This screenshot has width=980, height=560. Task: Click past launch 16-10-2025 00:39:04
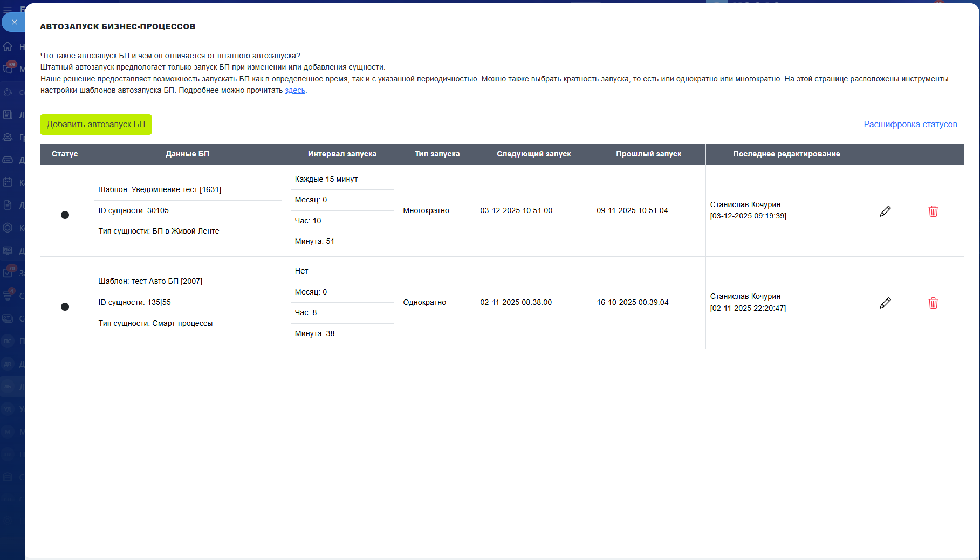pyautogui.click(x=633, y=302)
